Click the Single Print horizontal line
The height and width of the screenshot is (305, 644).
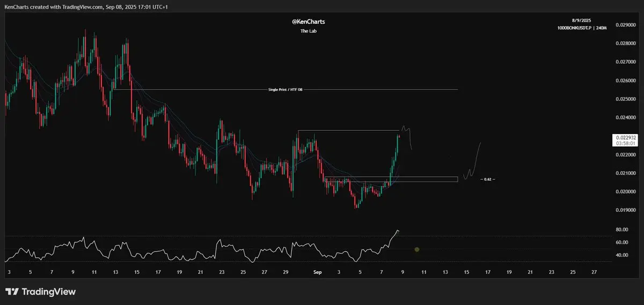coord(286,90)
